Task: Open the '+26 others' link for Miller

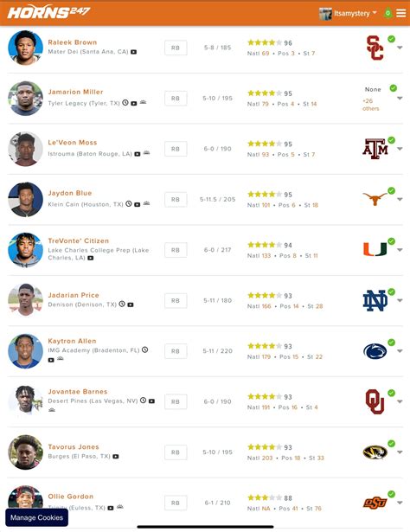Action: (370, 105)
